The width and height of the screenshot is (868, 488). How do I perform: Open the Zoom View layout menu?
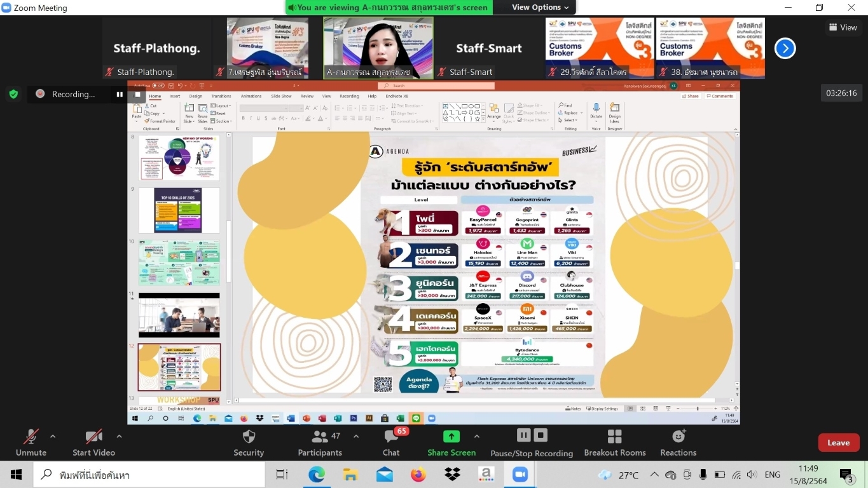843,27
